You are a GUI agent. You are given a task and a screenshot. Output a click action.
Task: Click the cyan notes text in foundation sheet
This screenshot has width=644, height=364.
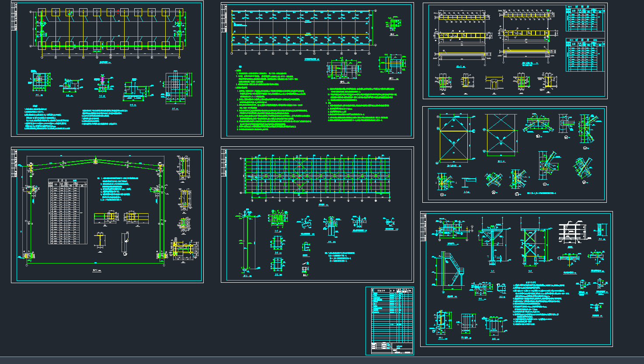(48, 119)
